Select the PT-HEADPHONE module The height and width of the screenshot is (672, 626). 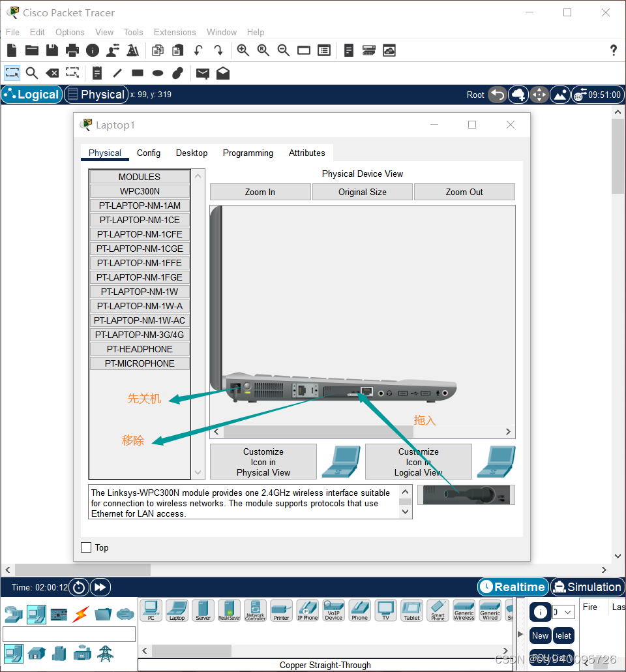(x=140, y=349)
